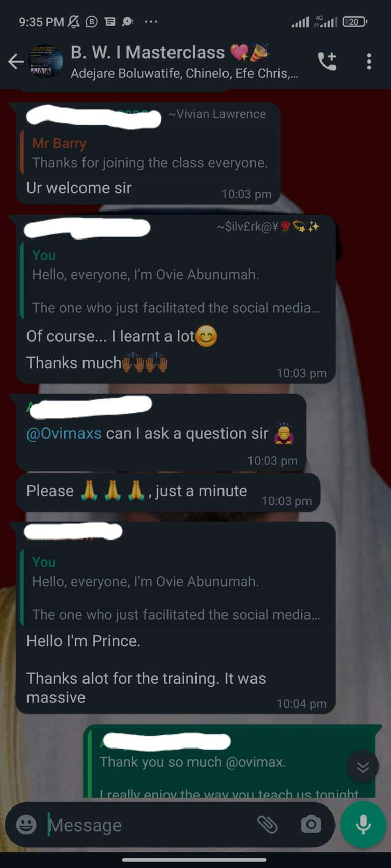The height and width of the screenshot is (868, 391).
Task: Tap the green microphone voice note button
Action: 363,824
